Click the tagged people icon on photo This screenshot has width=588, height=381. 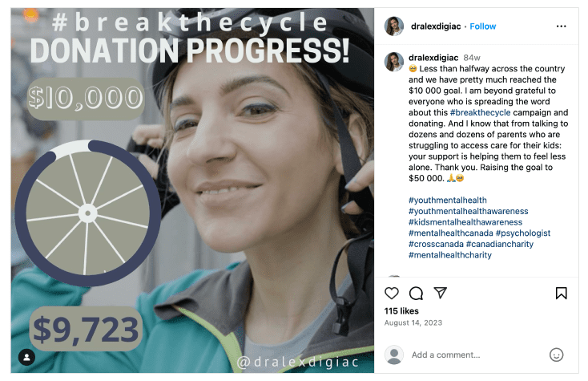pos(26,358)
